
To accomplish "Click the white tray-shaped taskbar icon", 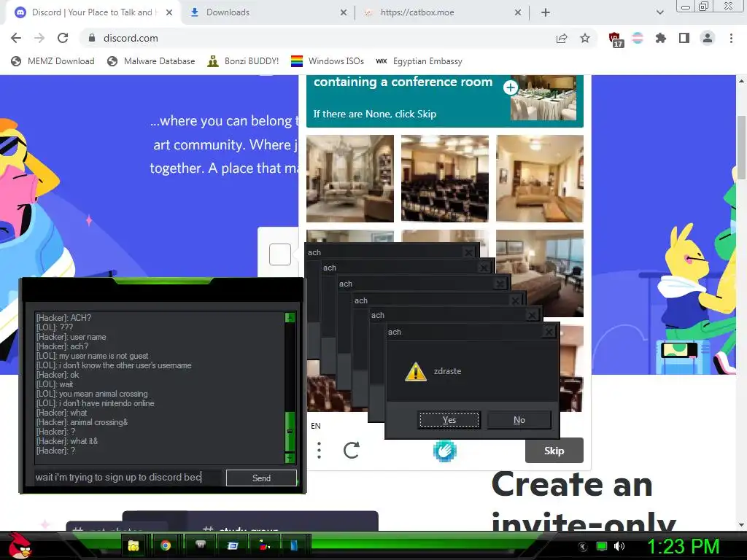I will 200,545.
